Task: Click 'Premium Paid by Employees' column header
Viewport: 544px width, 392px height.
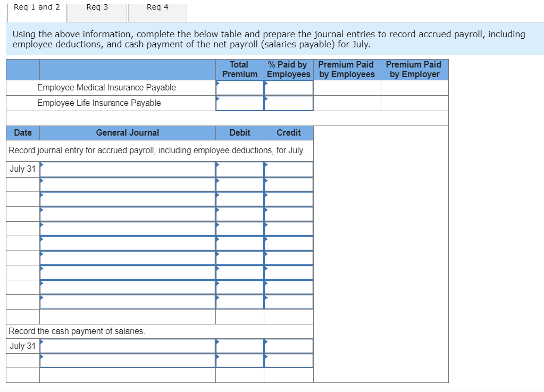Action: [x=347, y=69]
